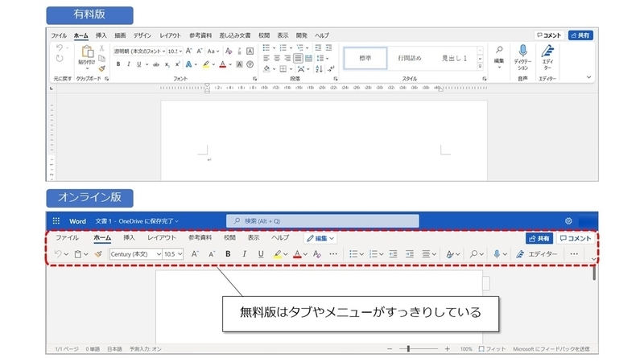Click the Sort A-Z icon in desktop Word
The image size is (644, 362).
319,69
